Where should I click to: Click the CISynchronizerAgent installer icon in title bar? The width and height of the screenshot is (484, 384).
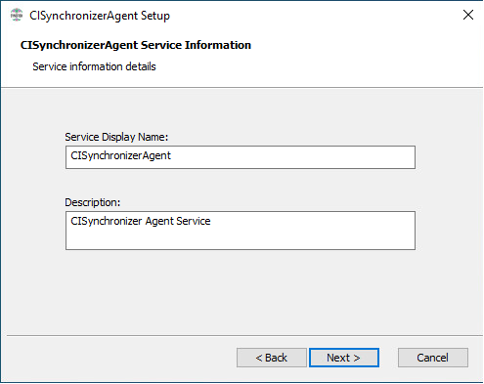click(16, 15)
